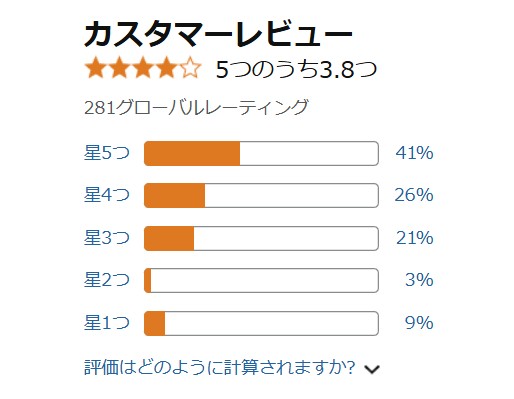Select the 星2つ label
The image size is (514, 399).
click(x=107, y=280)
